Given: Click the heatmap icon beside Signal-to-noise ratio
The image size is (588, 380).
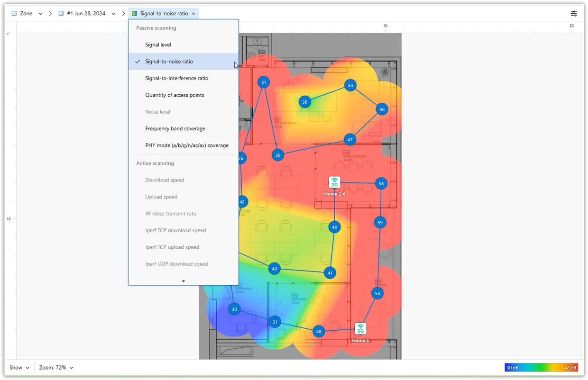Looking at the screenshot, I should point(133,13).
